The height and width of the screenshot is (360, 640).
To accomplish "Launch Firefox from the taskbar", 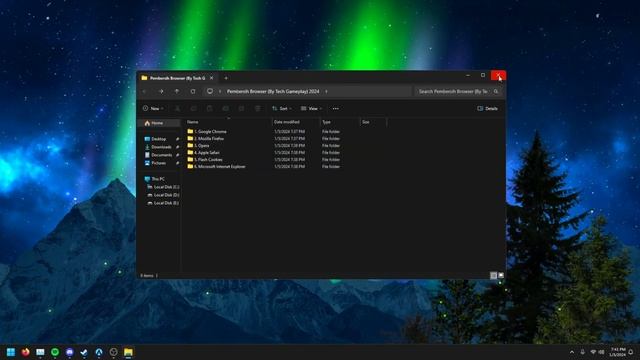I will point(25,352).
